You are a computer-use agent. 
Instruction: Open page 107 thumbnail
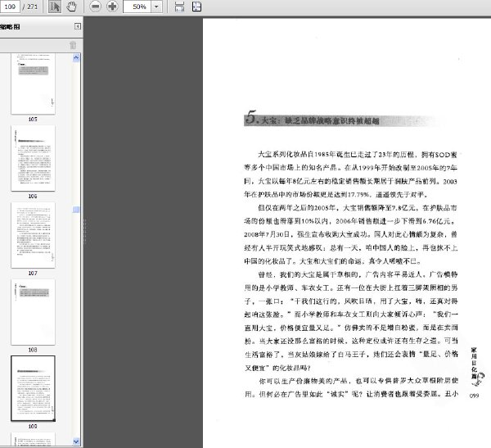point(33,235)
